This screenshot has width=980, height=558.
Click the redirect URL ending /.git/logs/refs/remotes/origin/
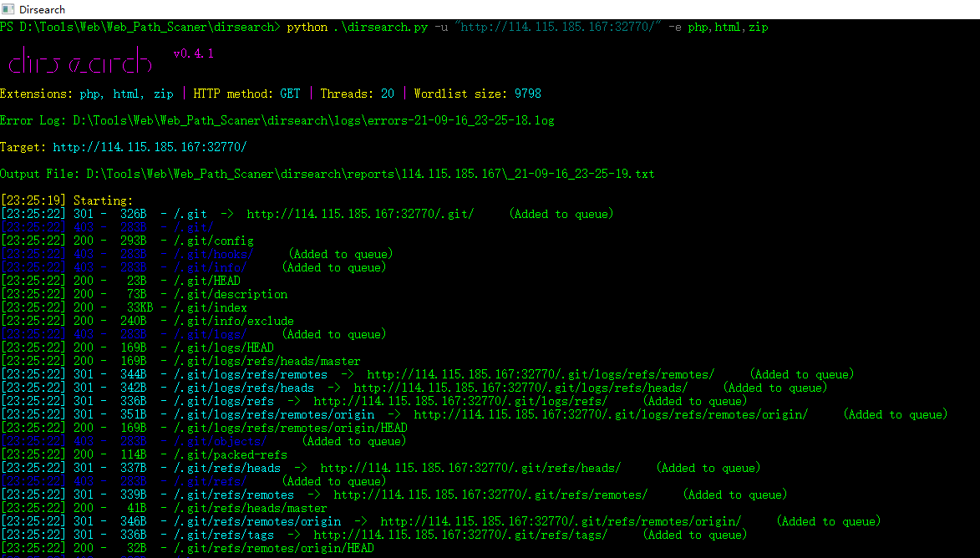click(612, 414)
